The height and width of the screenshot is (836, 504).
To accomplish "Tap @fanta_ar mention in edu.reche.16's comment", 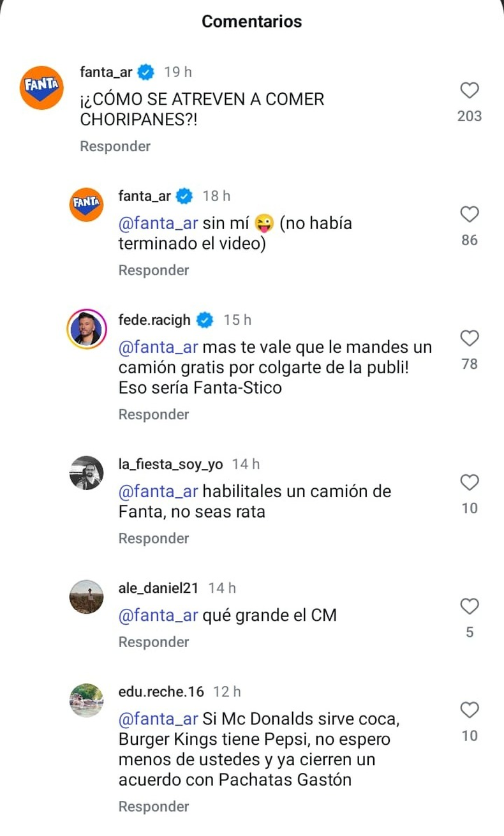I will (x=159, y=719).
